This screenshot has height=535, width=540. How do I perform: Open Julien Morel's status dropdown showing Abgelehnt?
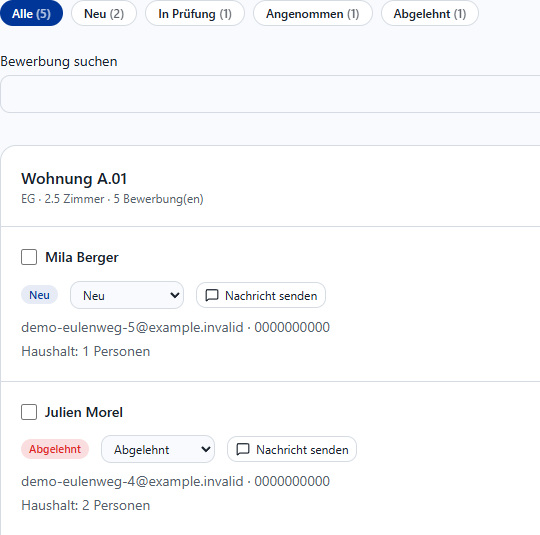[x=158, y=449]
